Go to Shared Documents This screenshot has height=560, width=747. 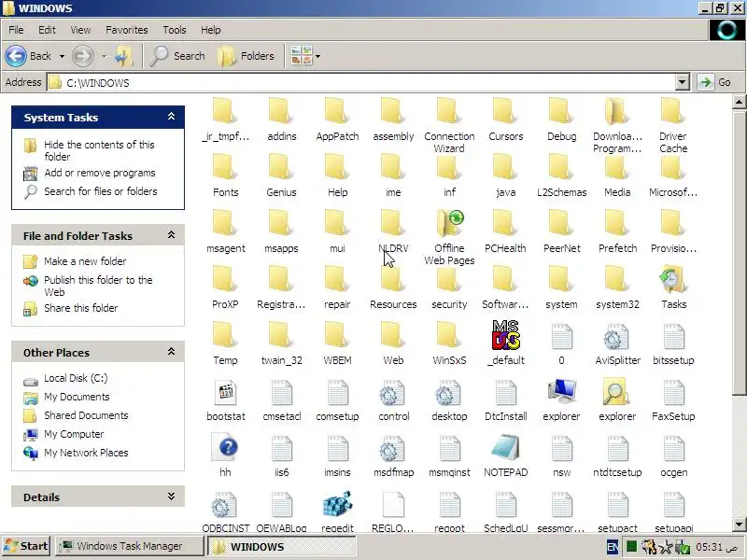[86, 415]
